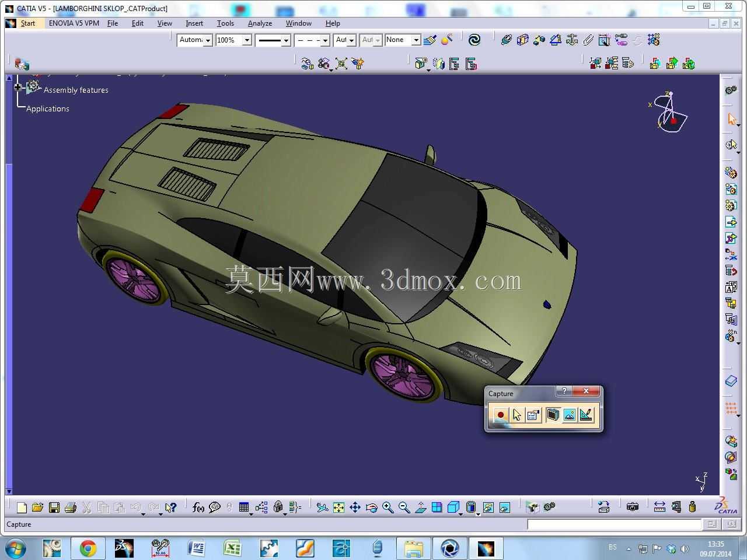Open a file with the folder icon

point(37,508)
